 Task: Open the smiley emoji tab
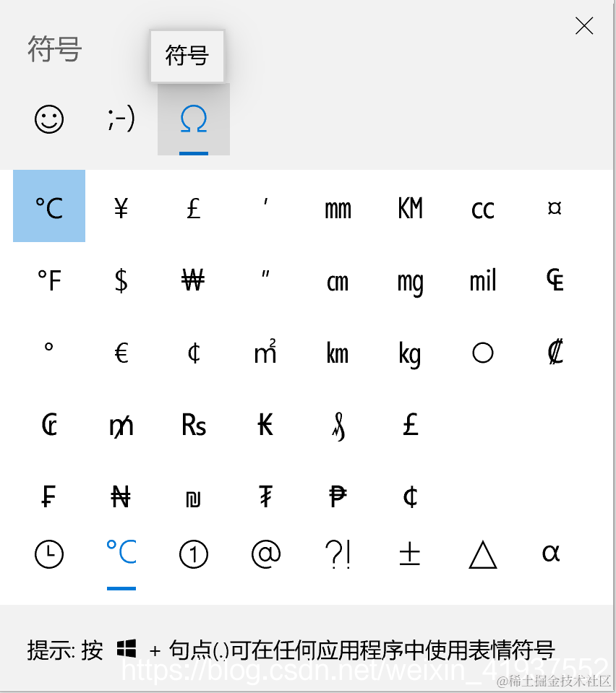49,119
